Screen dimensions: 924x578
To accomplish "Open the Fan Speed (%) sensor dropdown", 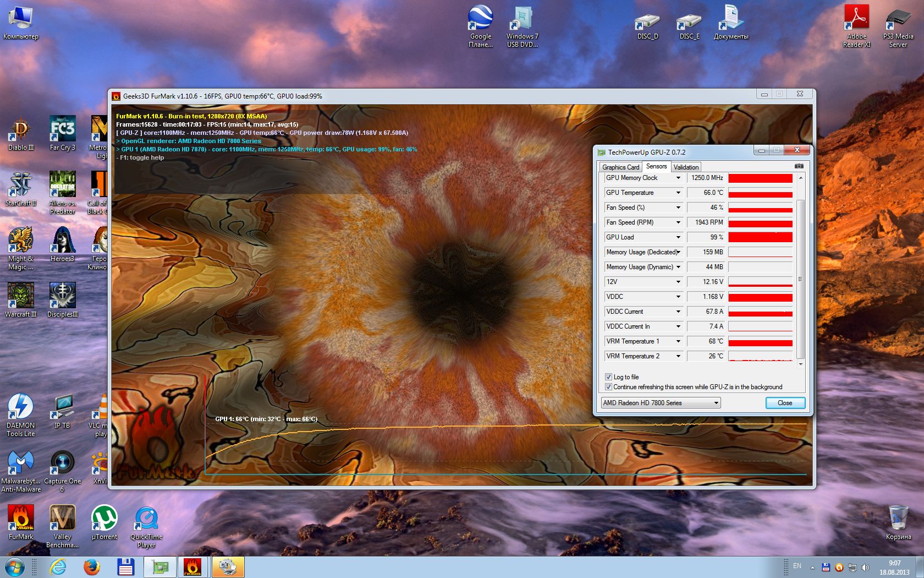I will [x=678, y=208].
